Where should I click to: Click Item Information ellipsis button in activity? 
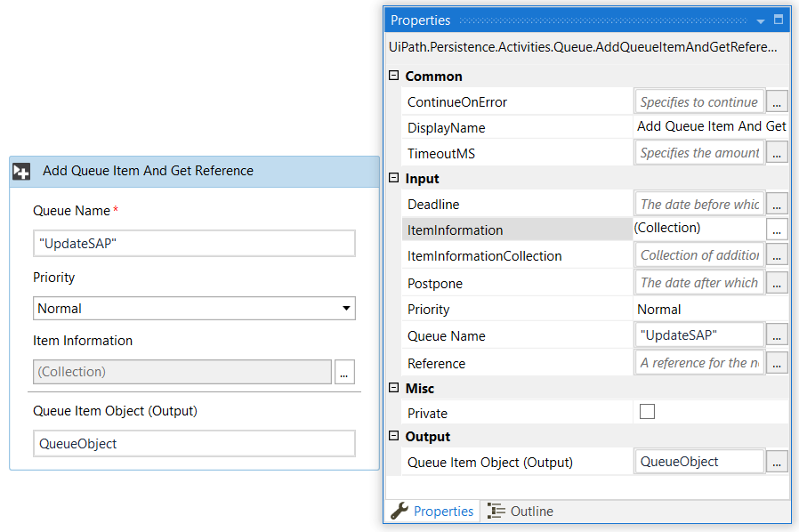(x=344, y=372)
